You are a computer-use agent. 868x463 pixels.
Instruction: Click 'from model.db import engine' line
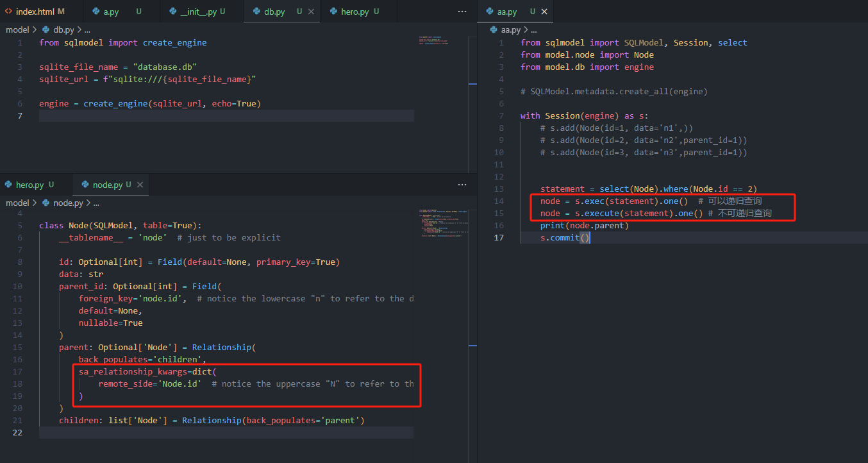coord(587,67)
